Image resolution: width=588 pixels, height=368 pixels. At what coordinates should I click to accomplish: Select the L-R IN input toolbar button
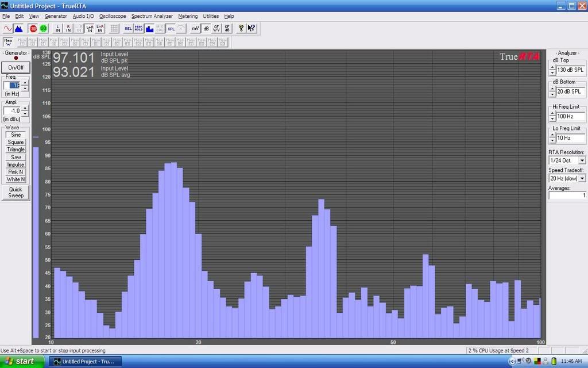click(100, 29)
